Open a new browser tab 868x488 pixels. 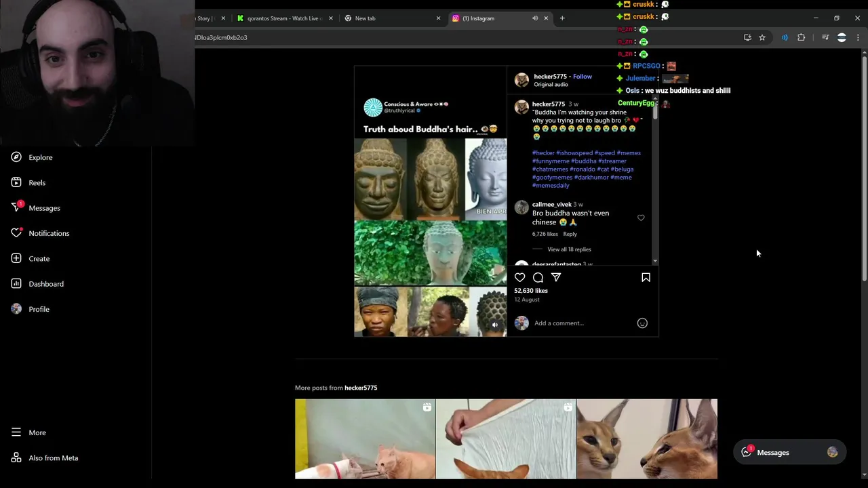pos(562,18)
